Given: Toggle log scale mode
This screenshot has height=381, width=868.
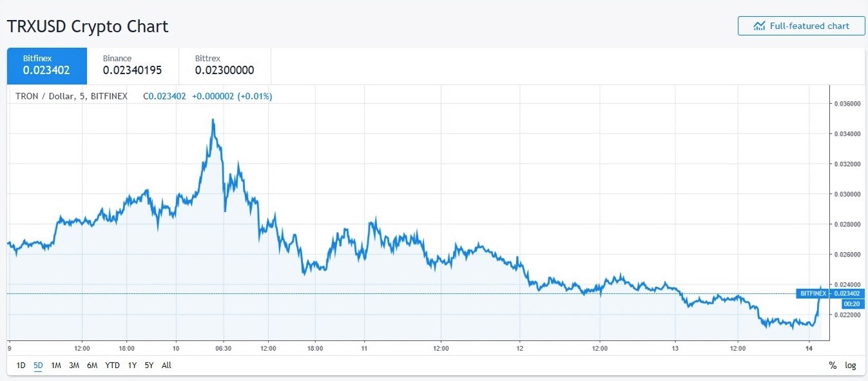Looking at the screenshot, I should (851, 366).
